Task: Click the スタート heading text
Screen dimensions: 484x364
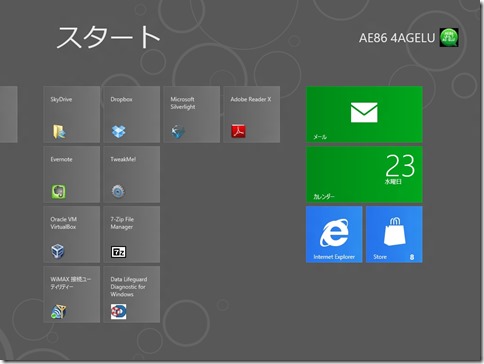Action: tap(109, 38)
